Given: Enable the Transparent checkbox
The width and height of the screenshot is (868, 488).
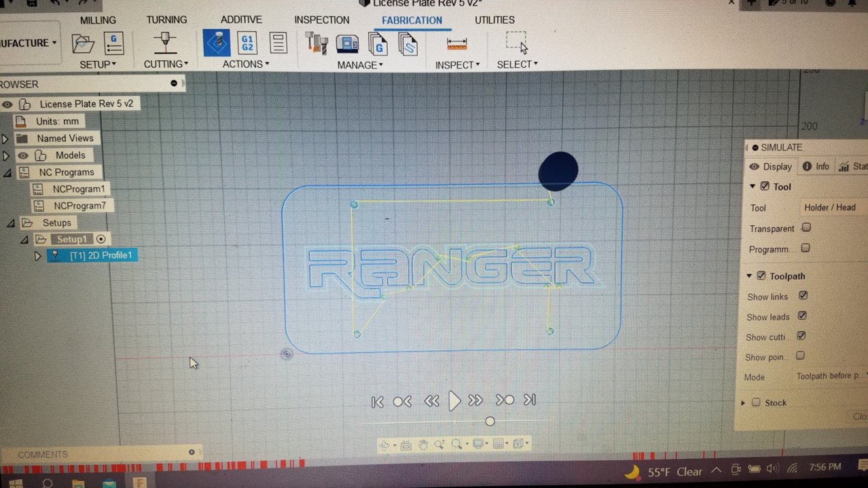Looking at the screenshot, I should (x=806, y=228).
